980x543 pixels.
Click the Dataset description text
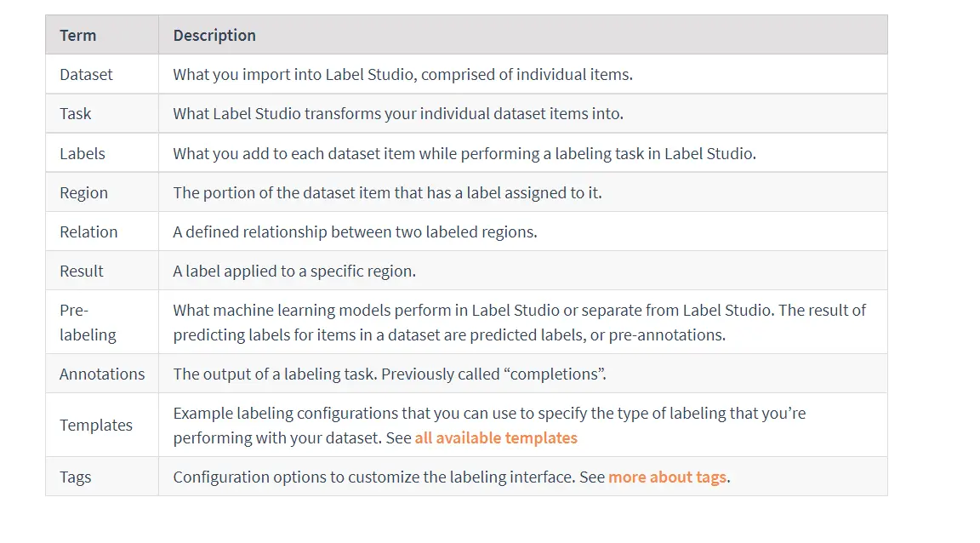point(402,74)
